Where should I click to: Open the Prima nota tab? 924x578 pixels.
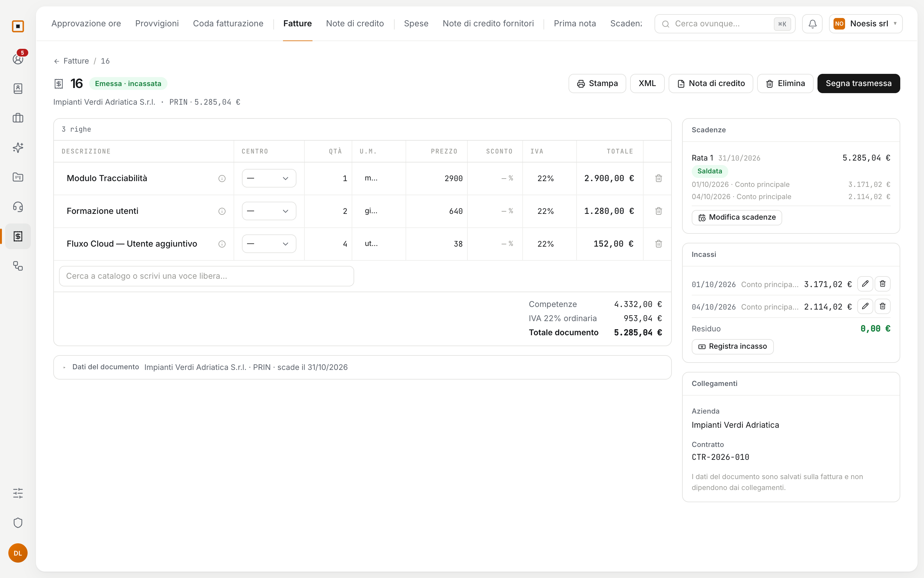575,24
